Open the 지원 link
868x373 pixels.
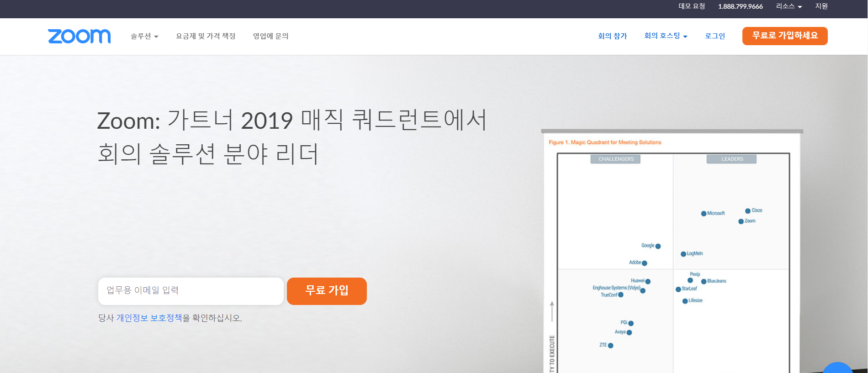tap(821, 6)
